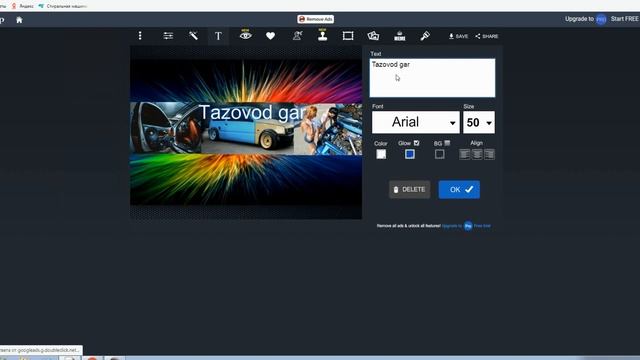Click the Remove Ads button
The image size is (640, 360).
pos(316,19)
